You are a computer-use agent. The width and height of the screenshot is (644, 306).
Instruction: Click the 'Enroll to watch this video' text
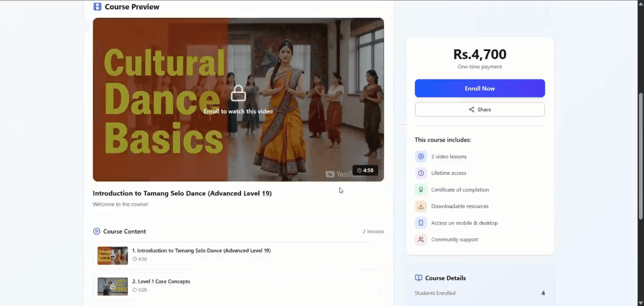click(238, 111)
